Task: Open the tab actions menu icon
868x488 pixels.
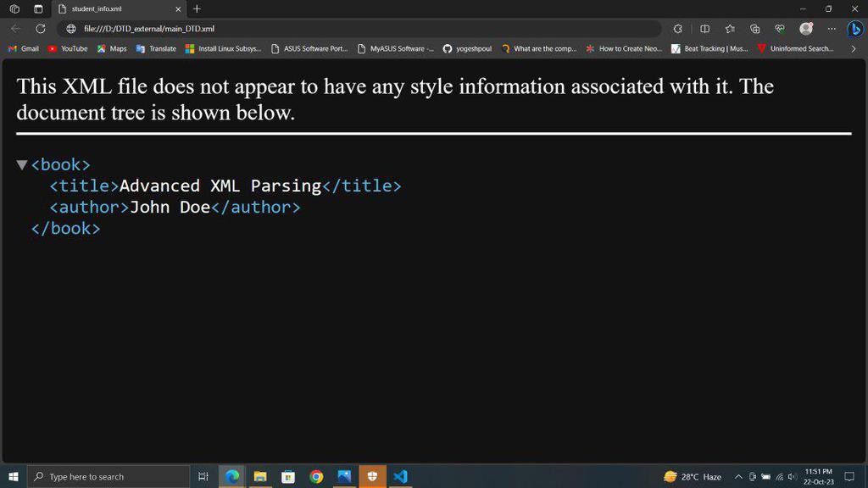Action: [x=38, y=8]
